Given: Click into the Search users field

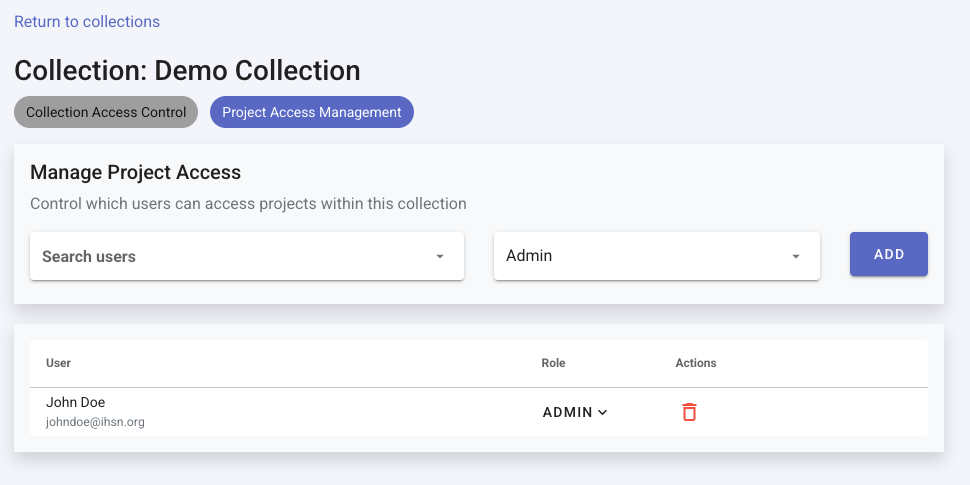Looking at the screenshot, I should tap(230, 256).
